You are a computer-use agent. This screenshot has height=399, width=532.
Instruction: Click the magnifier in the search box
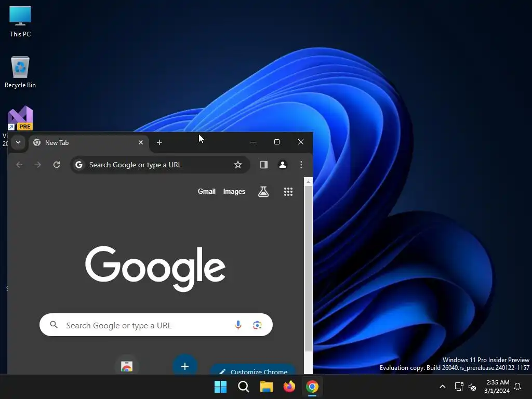tap(54, 325)
